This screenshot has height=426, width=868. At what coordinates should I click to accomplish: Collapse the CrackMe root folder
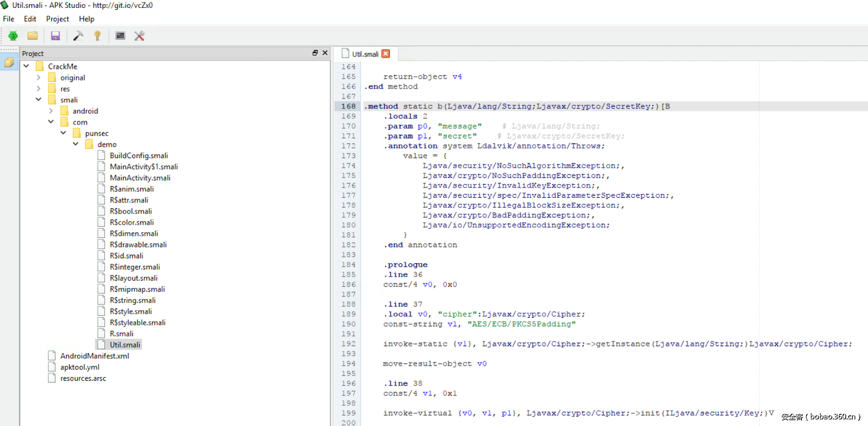tap(26, 66)
